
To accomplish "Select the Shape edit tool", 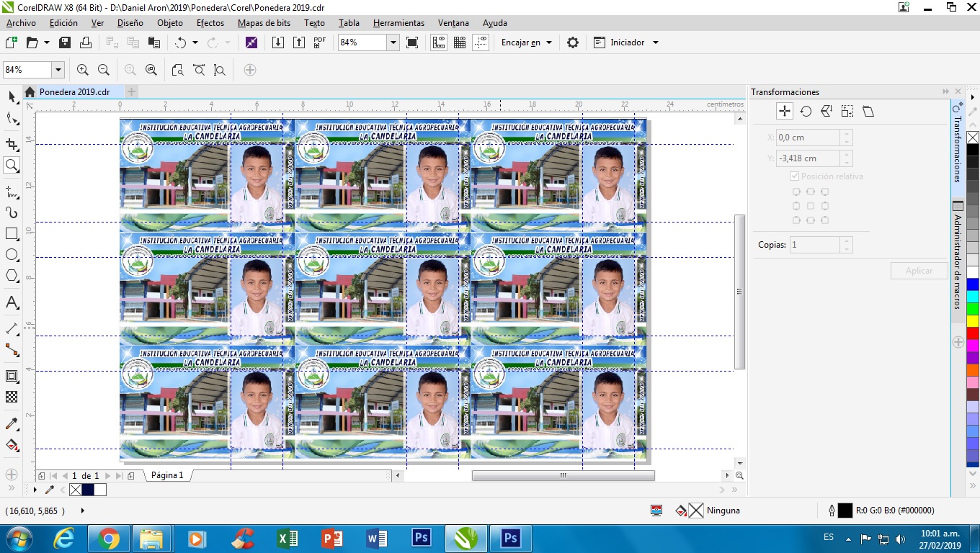I will 12,119.
